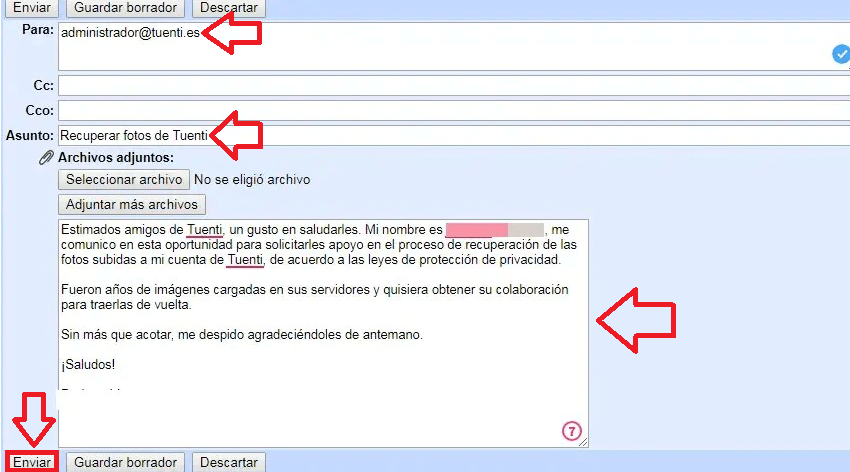Discard message using top Descartar button
This screenshot has height=472, width=850.
click(229, 8)
